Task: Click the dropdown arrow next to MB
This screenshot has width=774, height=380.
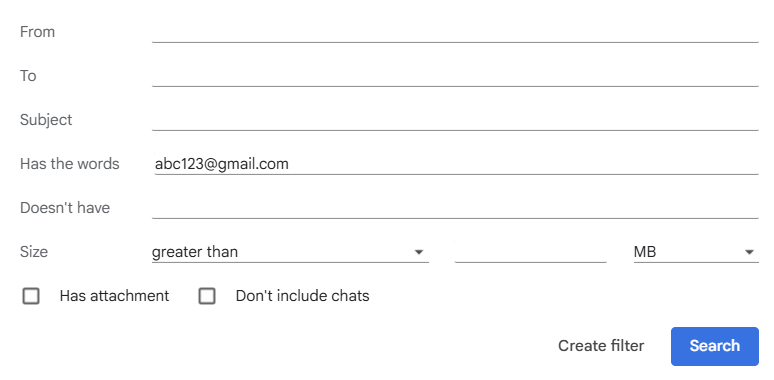Action: 749,252
